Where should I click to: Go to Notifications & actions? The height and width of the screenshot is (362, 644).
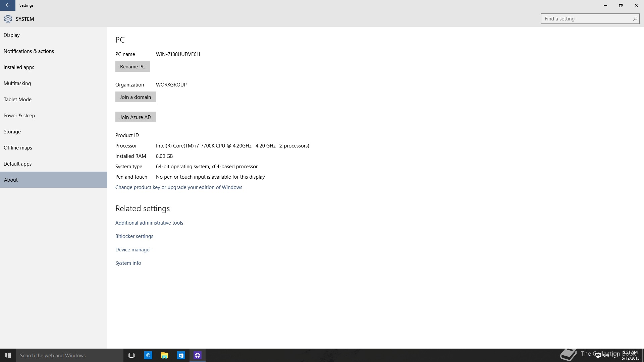click(x=54, y=51)
